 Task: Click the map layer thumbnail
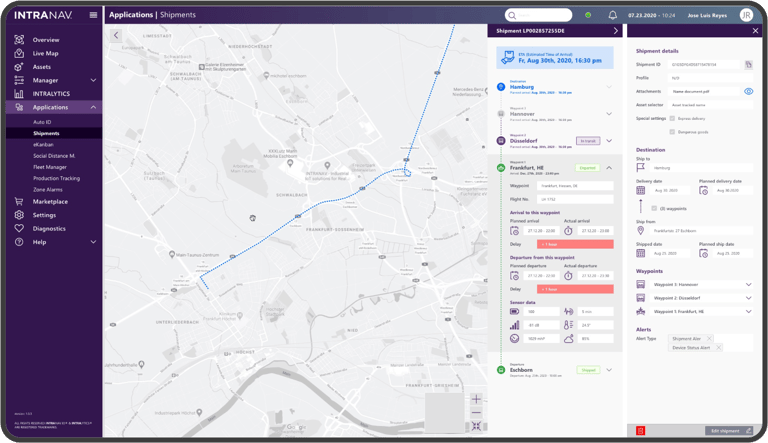tap(445, 413)
